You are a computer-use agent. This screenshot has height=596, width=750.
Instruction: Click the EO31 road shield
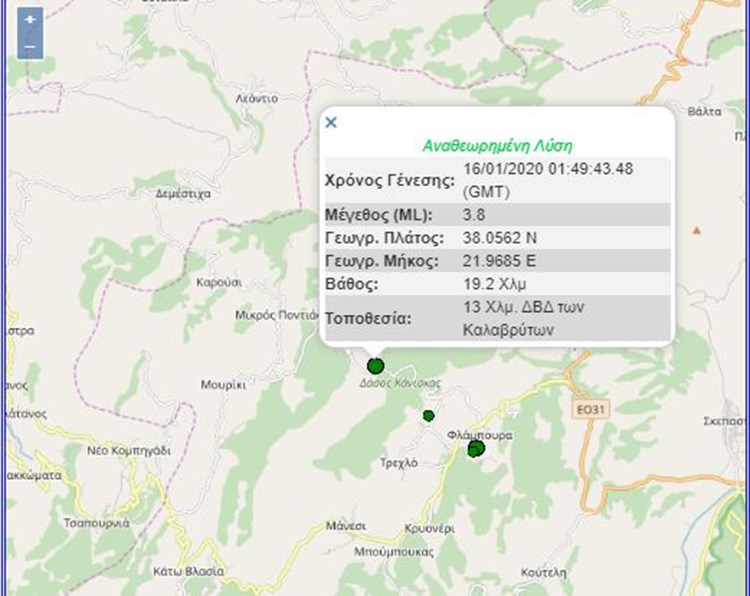point(592,408)
